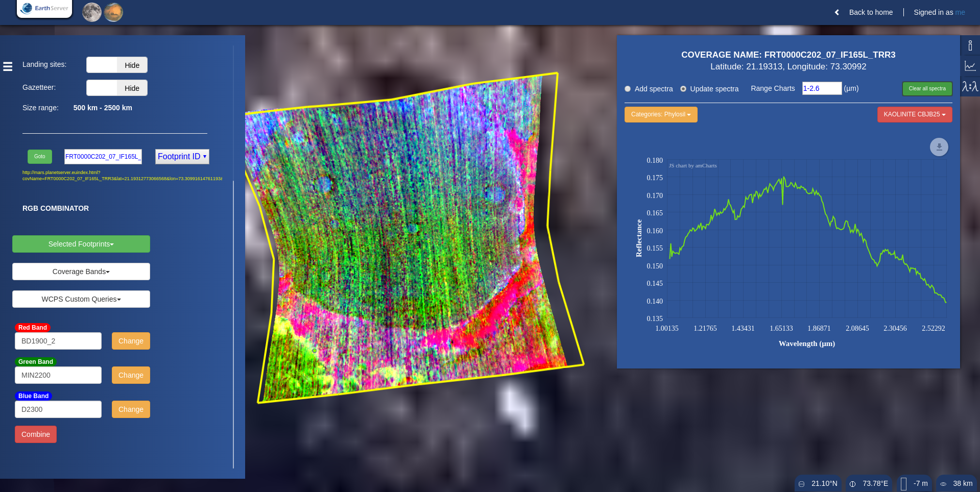The image size is (980, 492).
Task: Download the spectrum chart
Action: pos(939,147)
